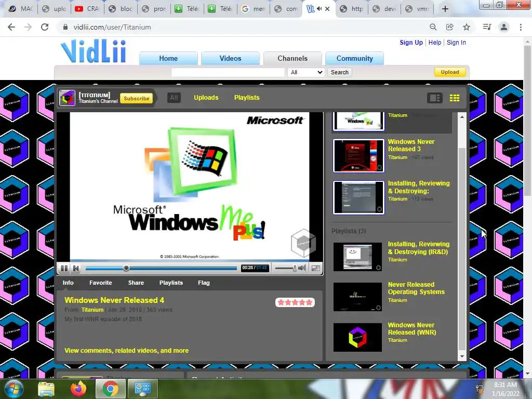The image size is (532, 399).
Task: Switch to the grid layout view icon
Action: [455, 98]
